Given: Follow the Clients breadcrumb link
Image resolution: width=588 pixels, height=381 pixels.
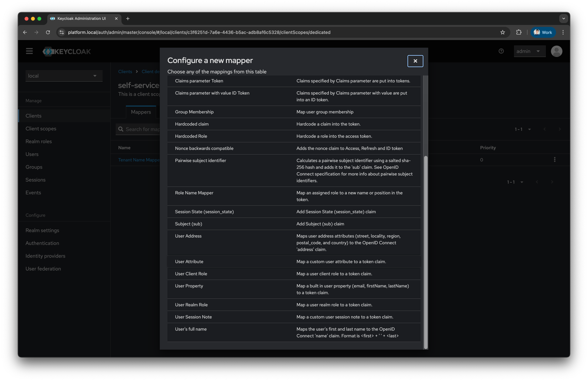Looking at the screenshot, I should [x=125, y=71].
